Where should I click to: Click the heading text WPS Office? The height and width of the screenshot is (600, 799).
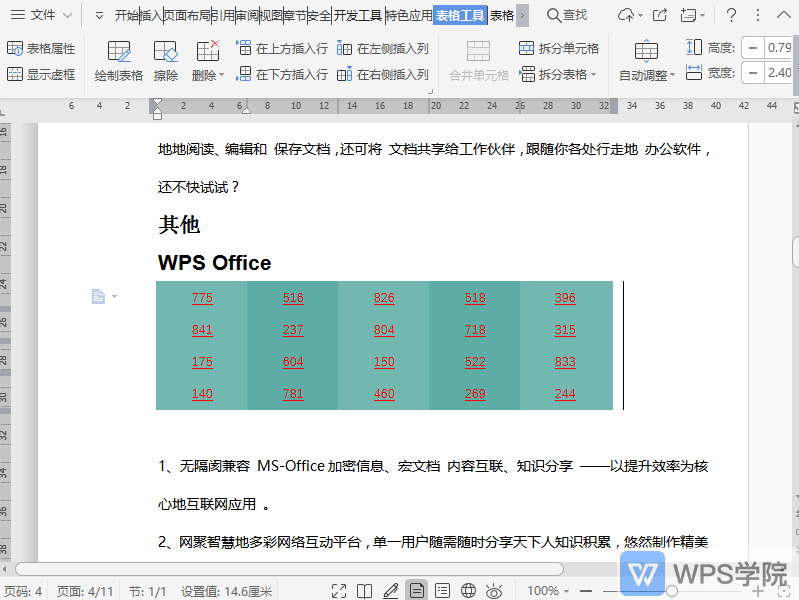point(215,263)
